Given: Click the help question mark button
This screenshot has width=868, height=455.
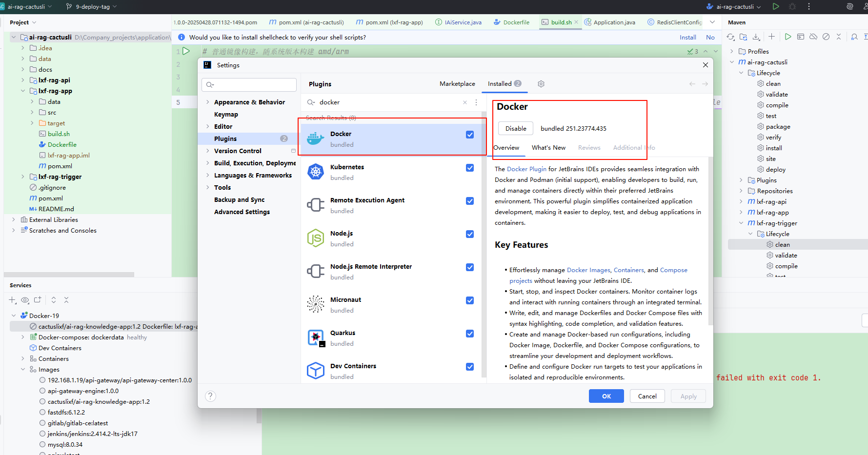Looking at the screenshot, I should [210, 396].
